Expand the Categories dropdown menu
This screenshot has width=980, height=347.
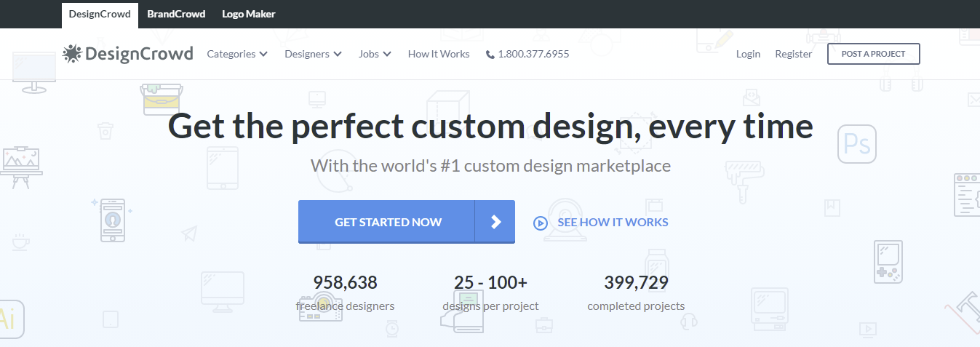pos(237,54)
